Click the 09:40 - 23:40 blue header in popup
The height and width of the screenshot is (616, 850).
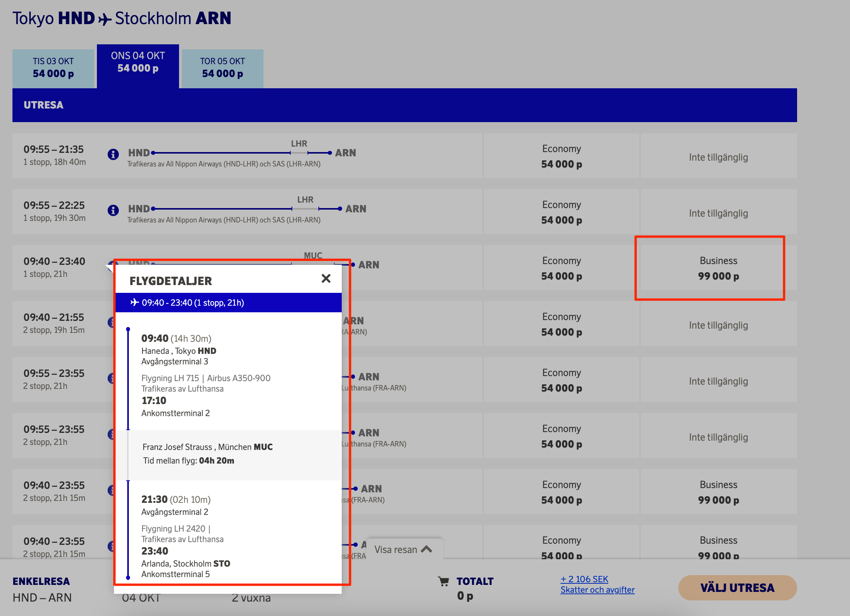[228, 303]
